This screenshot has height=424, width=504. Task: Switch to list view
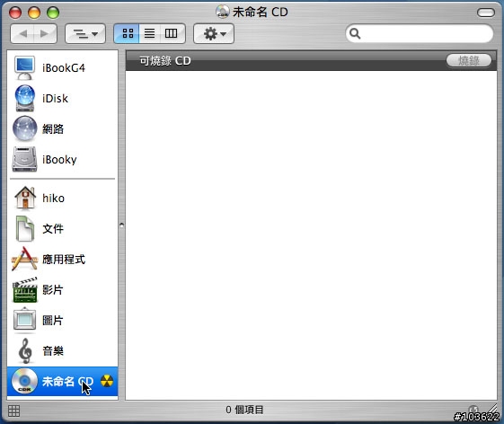(149, 33)
